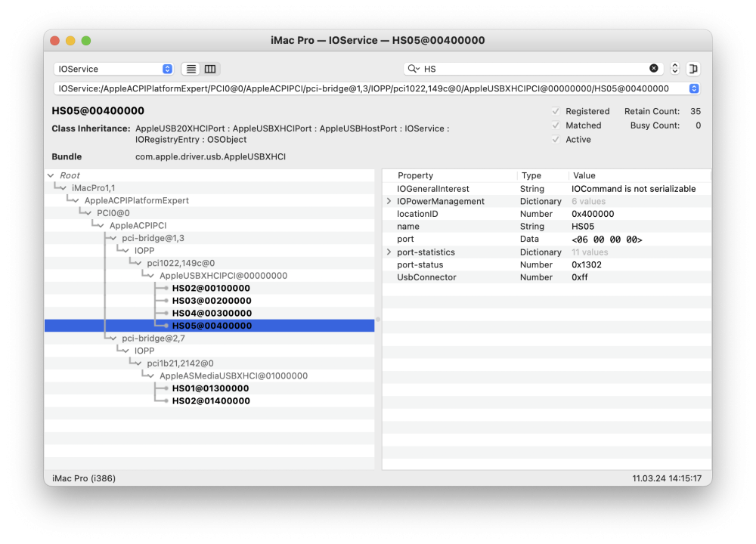
Task: Collapse the pci1022,149c@0 node
Action: [x=139, y=263]
